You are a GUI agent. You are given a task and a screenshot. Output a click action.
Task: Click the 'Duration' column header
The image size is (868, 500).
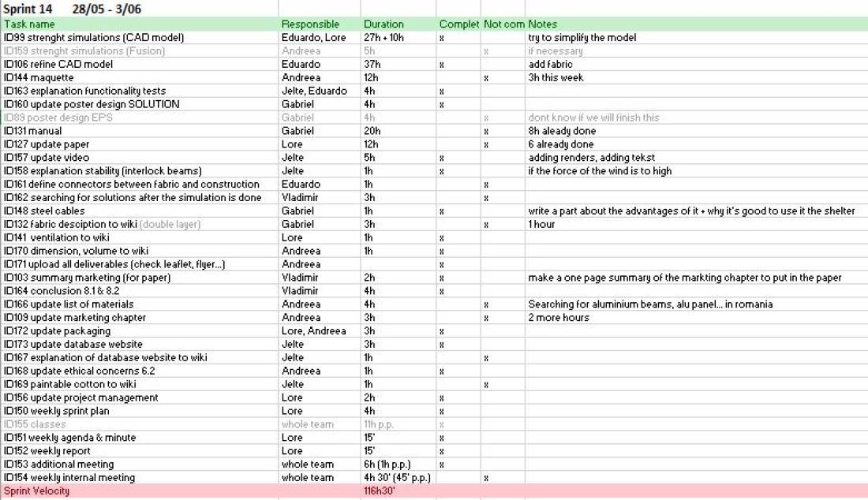tap(383, 24)
